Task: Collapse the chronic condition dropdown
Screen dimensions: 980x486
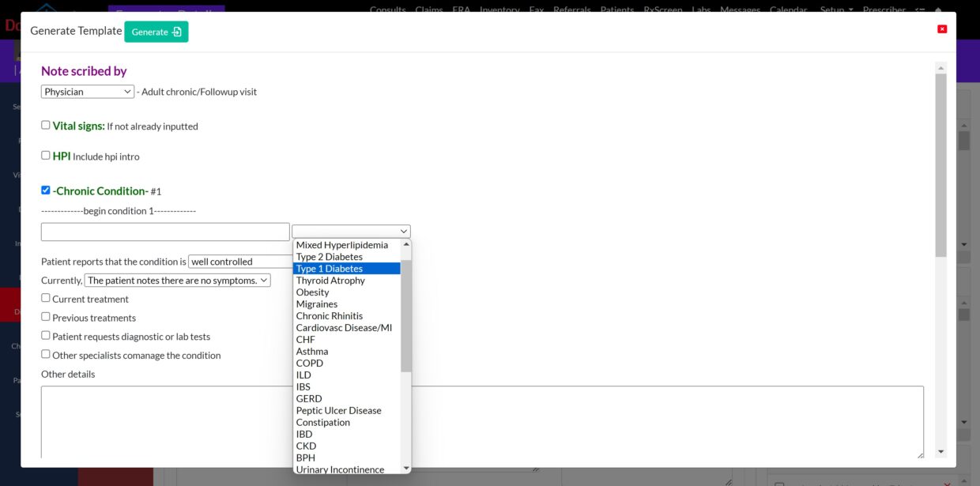Action: [x=351, y=232]
